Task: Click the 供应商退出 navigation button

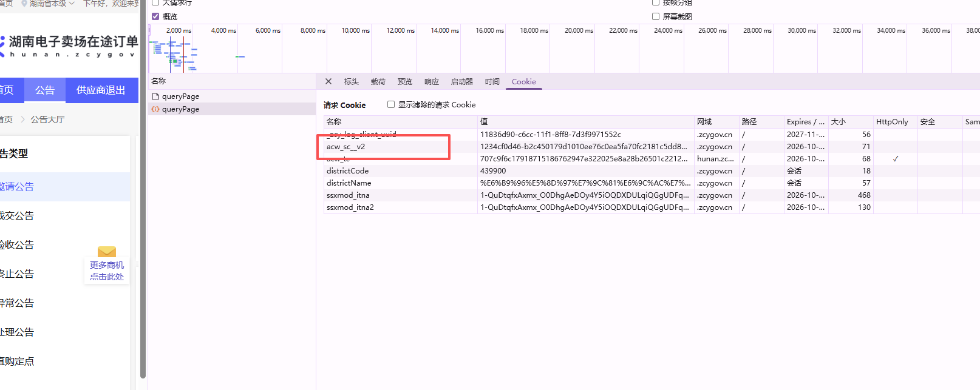Action: point(101,90)
